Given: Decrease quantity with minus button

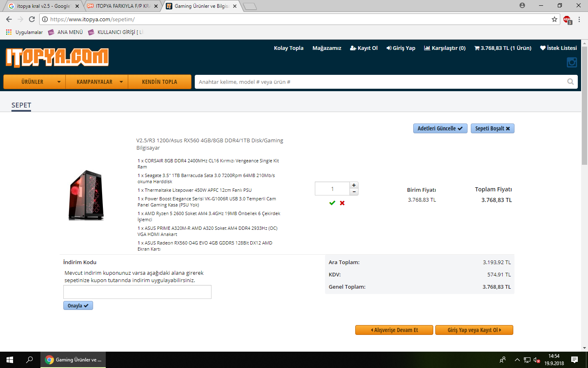Looking at the screenshot, I should pyautogui.click(x=354, y=192).
